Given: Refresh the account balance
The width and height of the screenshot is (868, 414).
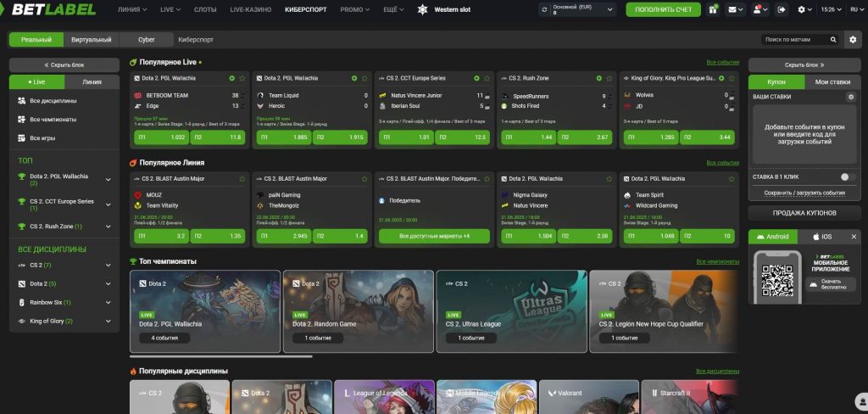Looking at the screenshot, I should [x=545, y=9].
